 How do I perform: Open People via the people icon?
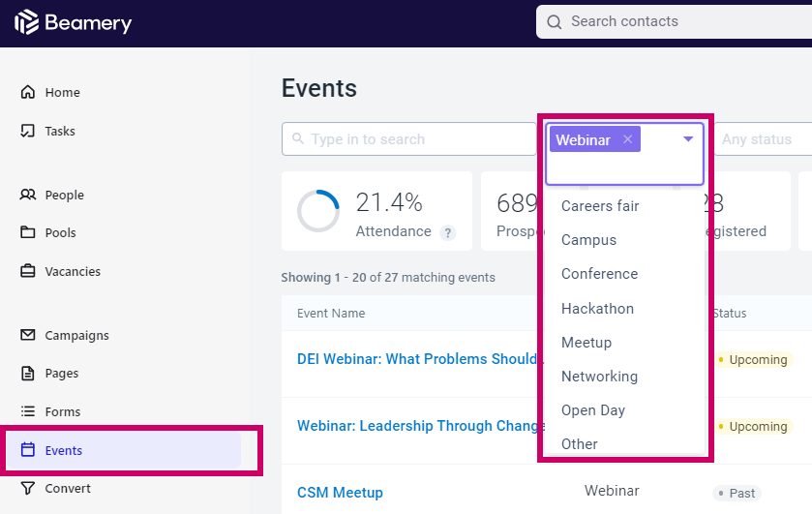click(27, 195)
